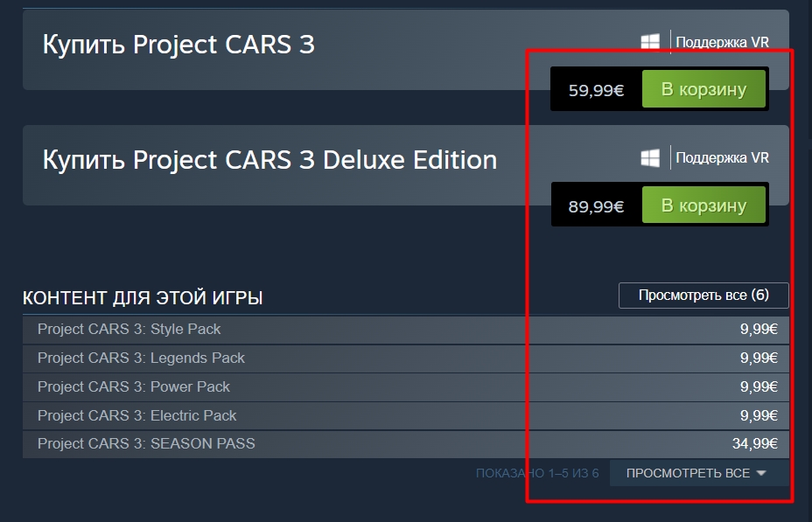Open the Project CARS 3: Legends Pack entry
The height and width of the screenshot is (522, 812).
pos(405,358)
